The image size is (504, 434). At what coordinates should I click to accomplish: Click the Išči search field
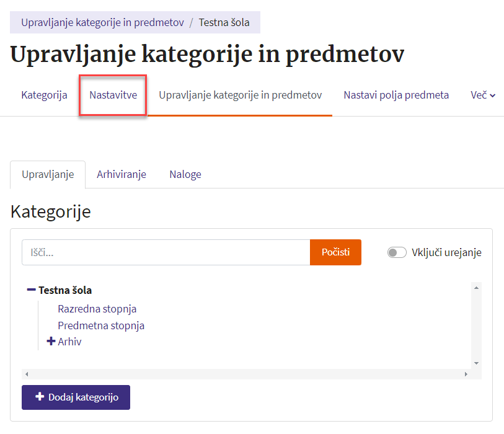(166, 252)
